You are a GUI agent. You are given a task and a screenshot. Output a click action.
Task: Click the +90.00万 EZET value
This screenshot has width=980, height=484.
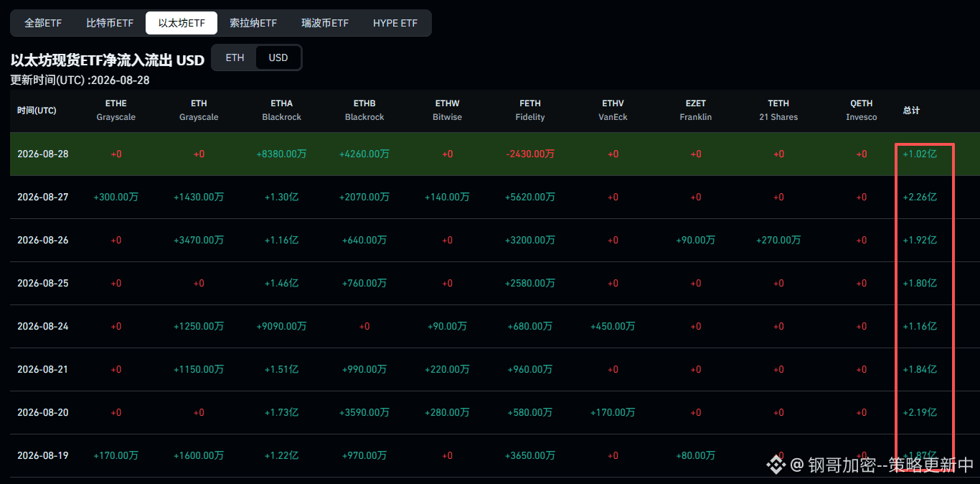[x=696, y=240]
